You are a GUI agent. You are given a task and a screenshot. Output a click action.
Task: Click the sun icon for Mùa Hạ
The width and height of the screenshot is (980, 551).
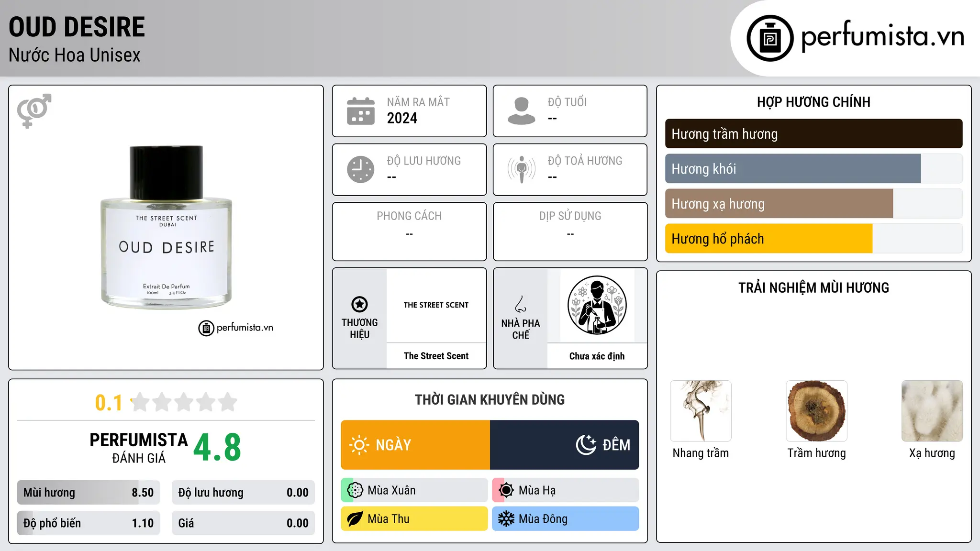(506, 490)
